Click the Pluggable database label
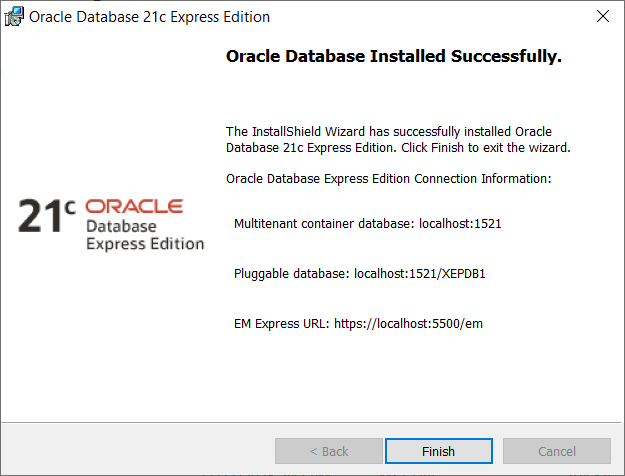Image resolution: width=625 pixels, height=476 pixels. tap(291, 274)
